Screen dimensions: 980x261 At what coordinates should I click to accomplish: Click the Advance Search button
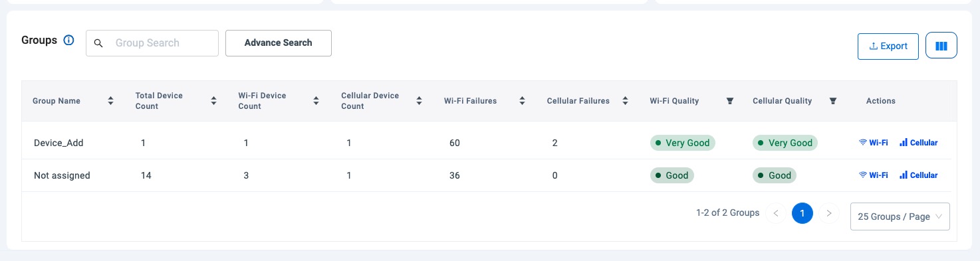279,43
